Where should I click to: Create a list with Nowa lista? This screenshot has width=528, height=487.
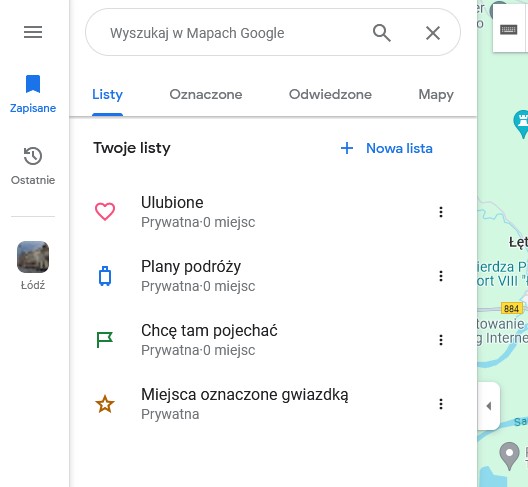click(x=387, y=148)
